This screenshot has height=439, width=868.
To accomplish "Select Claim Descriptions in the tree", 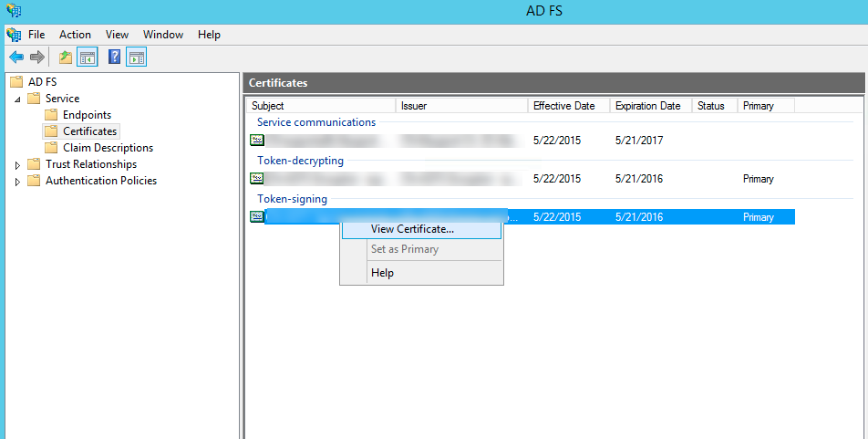I will [x=108, y=148].
